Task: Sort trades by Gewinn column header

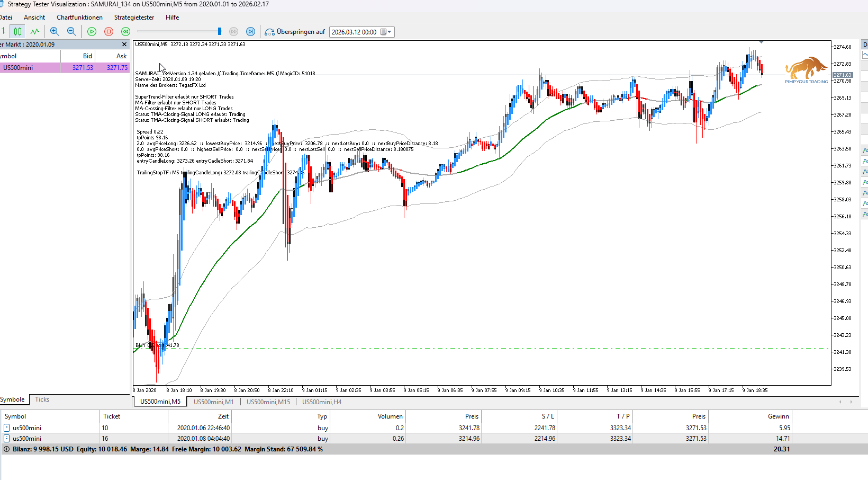Action: [778, 416]
